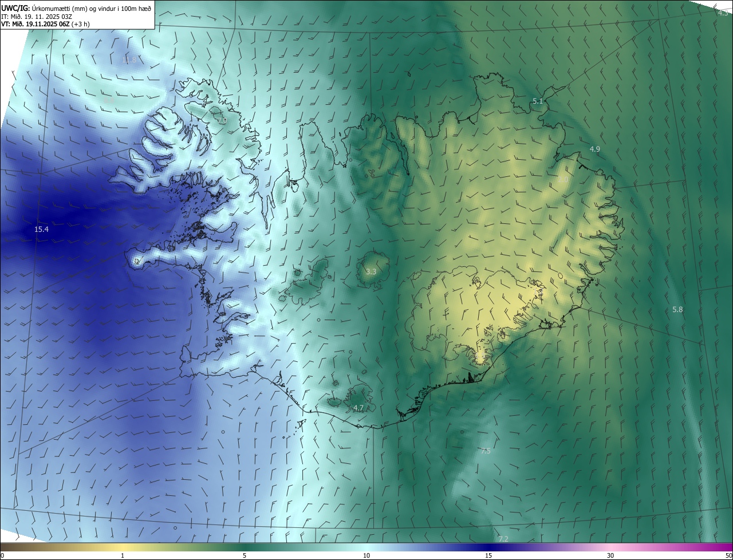Image resolution: width=733 pixels, height=560 pixels.
Task: Click the color scale tick label 0
Action: [2, 555]
